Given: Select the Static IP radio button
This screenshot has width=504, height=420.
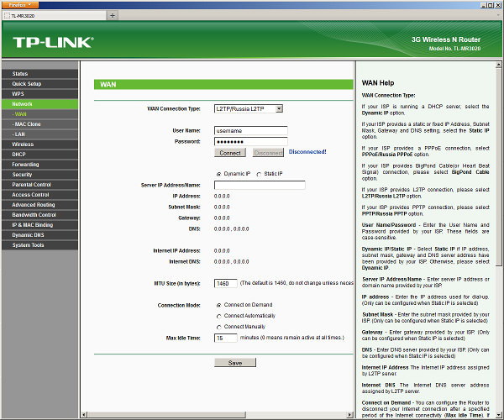Looking at the screenshot, I should click(260, 174).
